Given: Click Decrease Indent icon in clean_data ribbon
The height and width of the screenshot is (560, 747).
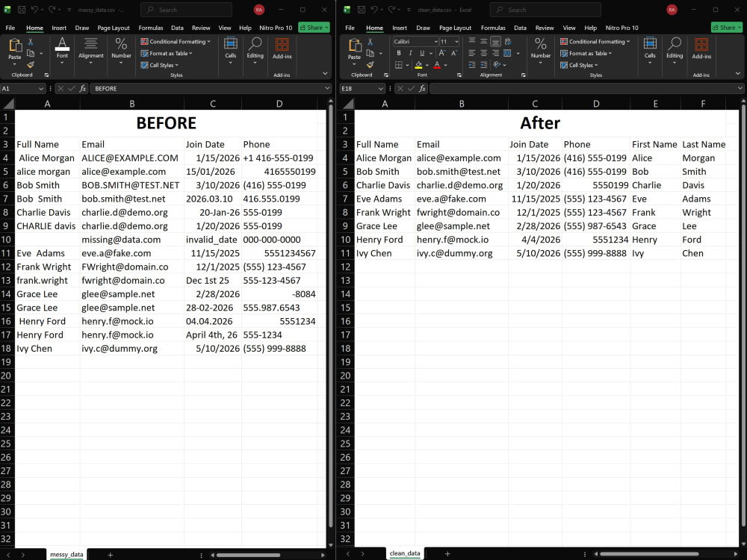Looking at the screenshot, I should pyautogui.click(x=471, y=65).
